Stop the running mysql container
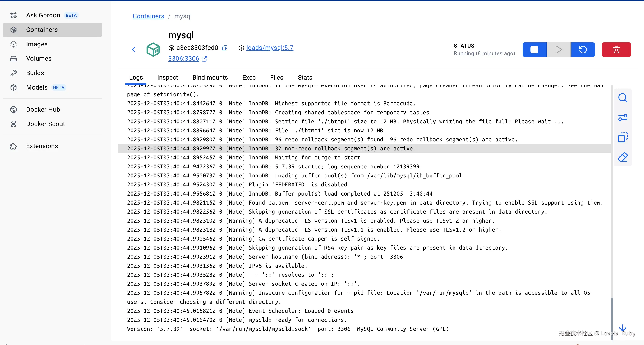The height and width of the screenshot is (345, 644). pos(534,49)
